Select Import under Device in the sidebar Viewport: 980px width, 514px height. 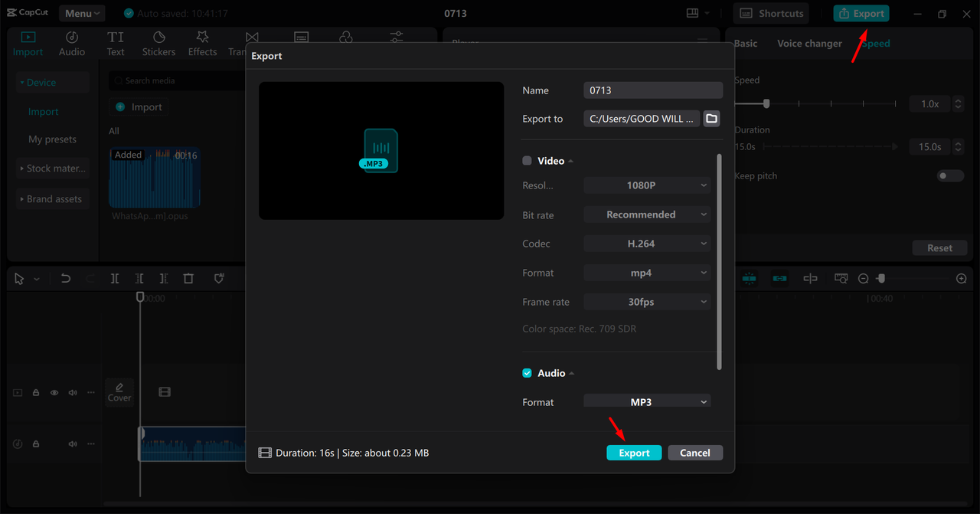[44, 112]
